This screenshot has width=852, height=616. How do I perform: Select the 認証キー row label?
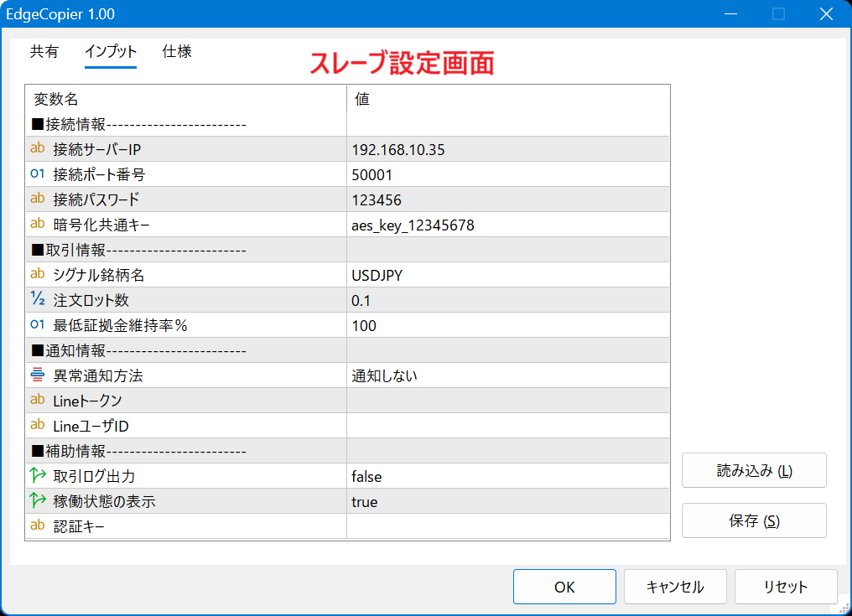coord(79,525)
